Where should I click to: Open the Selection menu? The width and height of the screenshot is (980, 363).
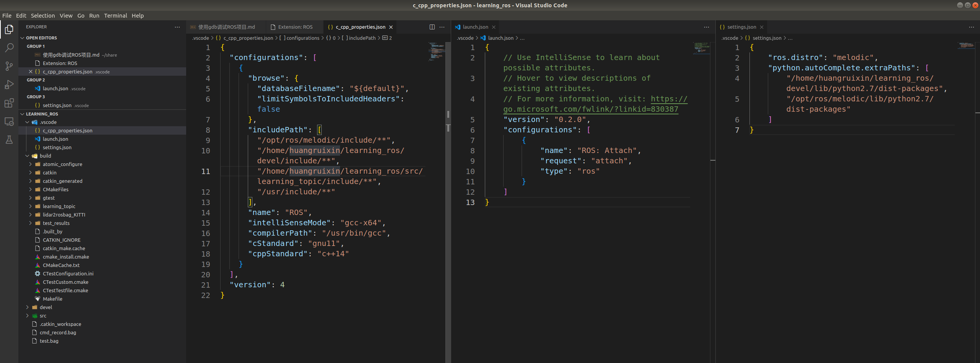point(43,16)
